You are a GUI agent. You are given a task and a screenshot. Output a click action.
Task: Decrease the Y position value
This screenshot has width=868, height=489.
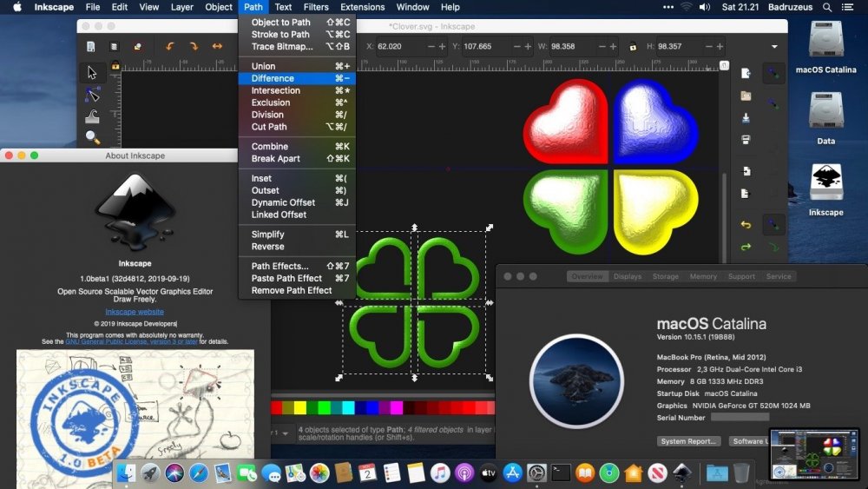click(x=517, y=47)
